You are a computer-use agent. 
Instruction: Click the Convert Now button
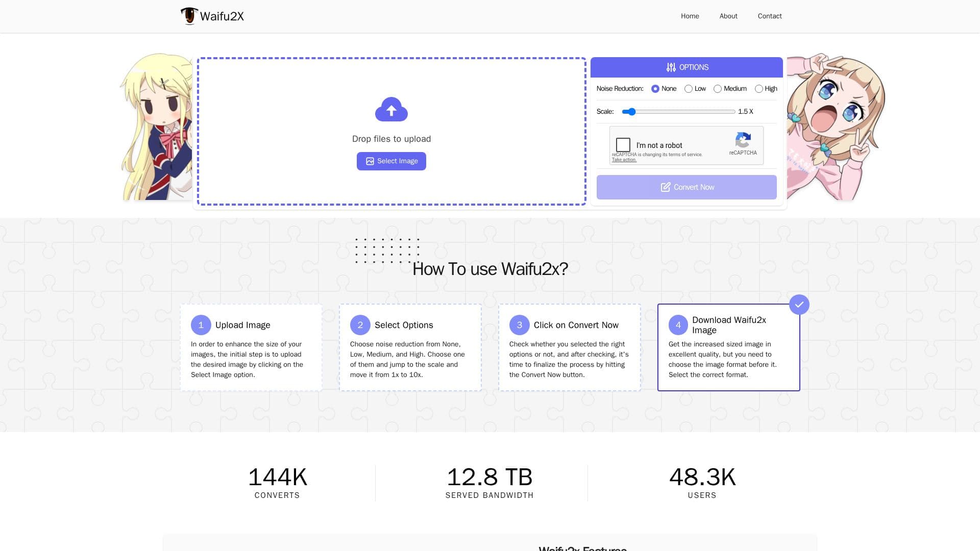click(x=687, y=187)
